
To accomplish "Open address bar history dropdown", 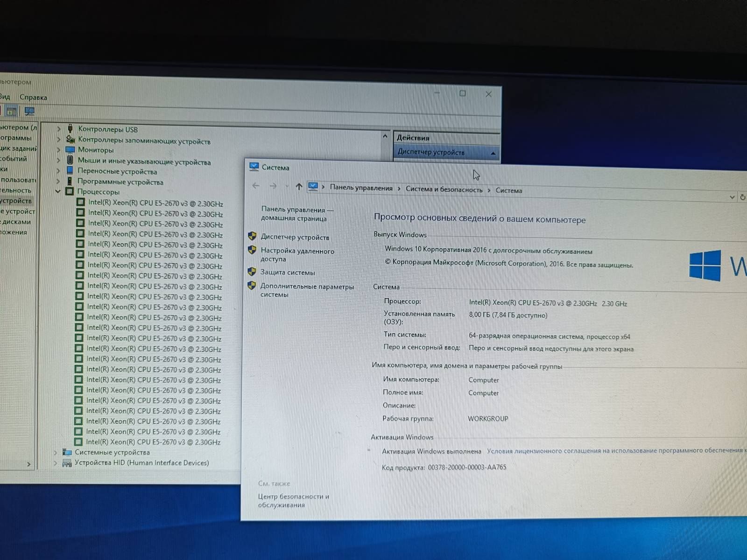I will click(732, 197).
